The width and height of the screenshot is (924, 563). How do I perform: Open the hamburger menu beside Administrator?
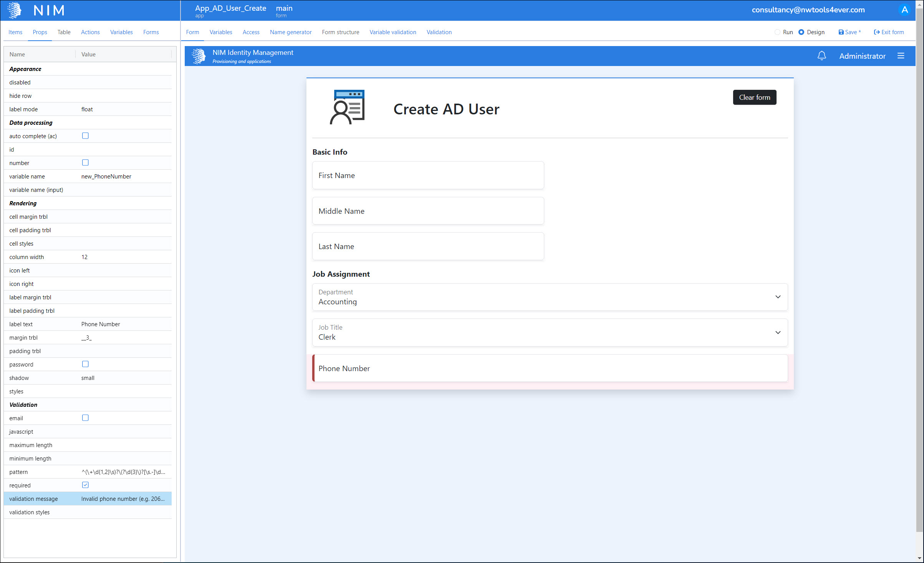[901, 56]
